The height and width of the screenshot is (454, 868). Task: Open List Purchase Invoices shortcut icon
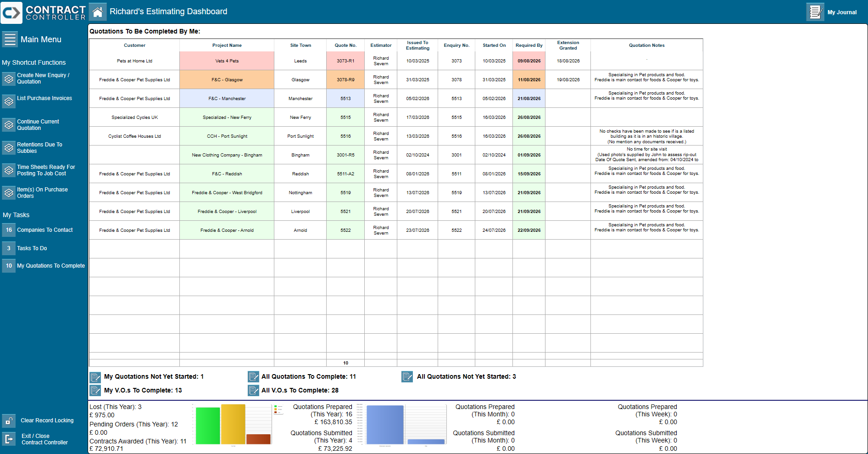tap(9, 101)
